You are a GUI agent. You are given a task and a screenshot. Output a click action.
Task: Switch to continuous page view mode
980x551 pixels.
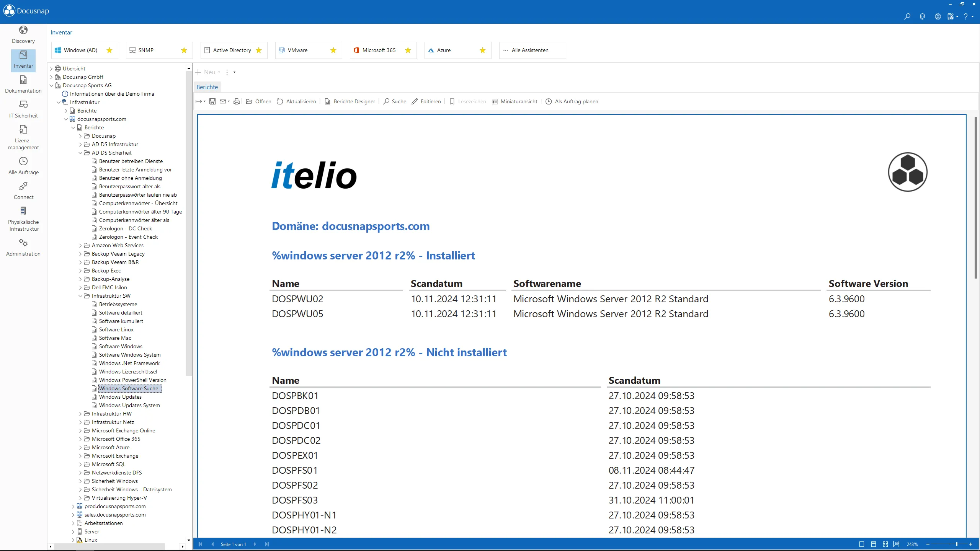(x=874, y=544)
